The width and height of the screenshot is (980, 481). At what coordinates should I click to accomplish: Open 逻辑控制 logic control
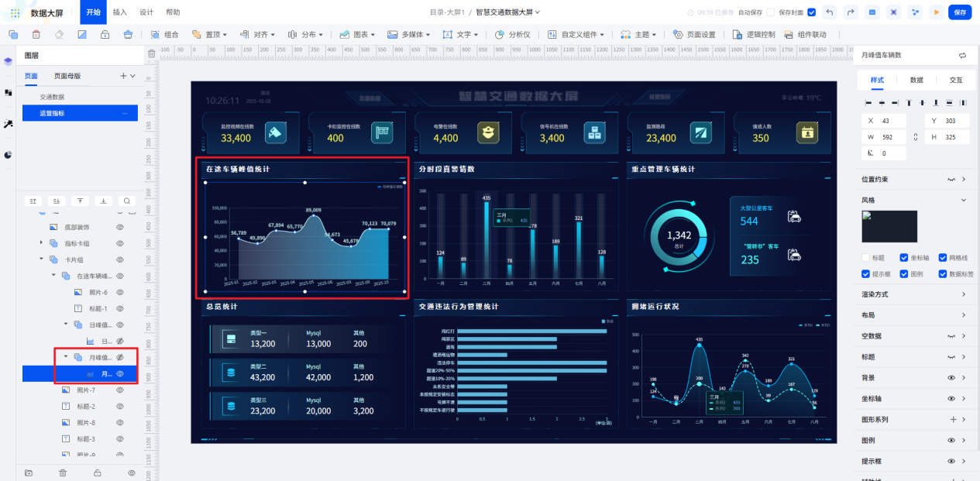[x=753, y=34]
